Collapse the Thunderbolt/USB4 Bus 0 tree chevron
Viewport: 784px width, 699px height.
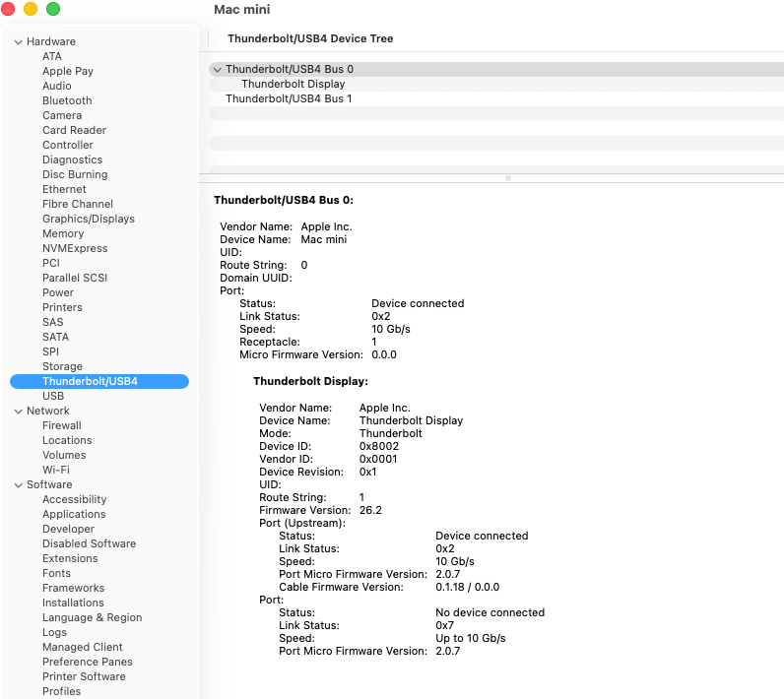217,70
